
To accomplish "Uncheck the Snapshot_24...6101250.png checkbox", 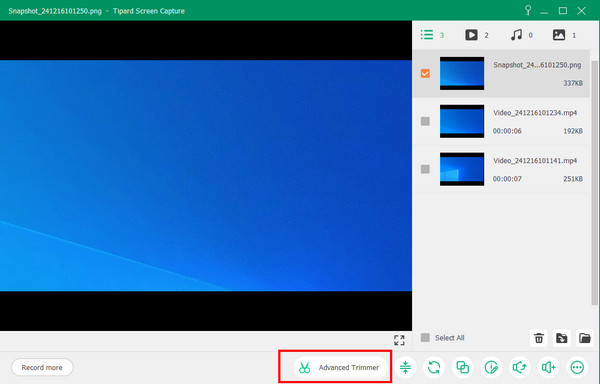I will (x=425, y=73).
